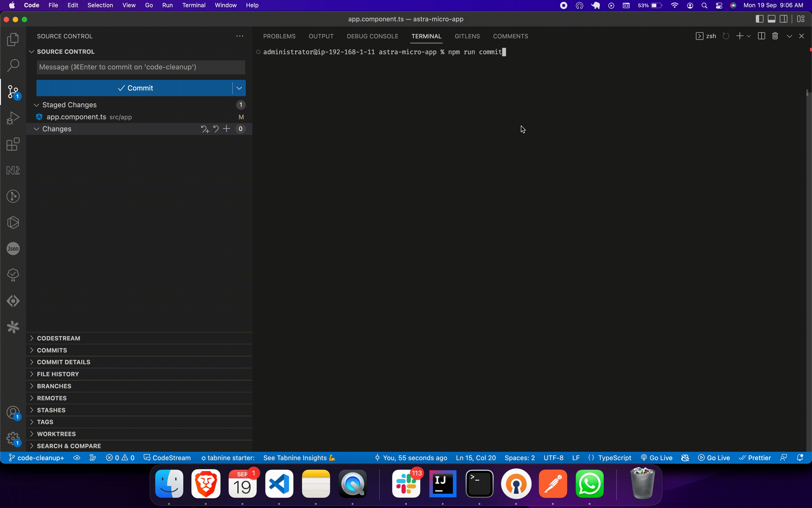
Task: Expand the COMMITS section
Action: tap(139, 350)
